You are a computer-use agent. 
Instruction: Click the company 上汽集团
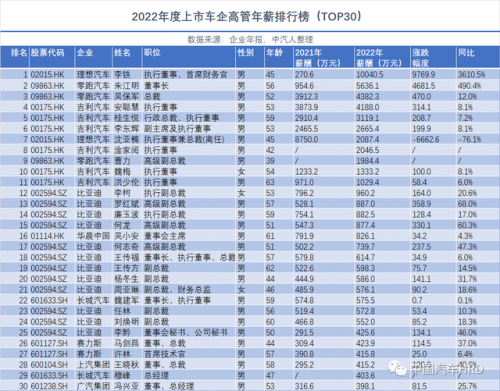[x=93, y=365]
